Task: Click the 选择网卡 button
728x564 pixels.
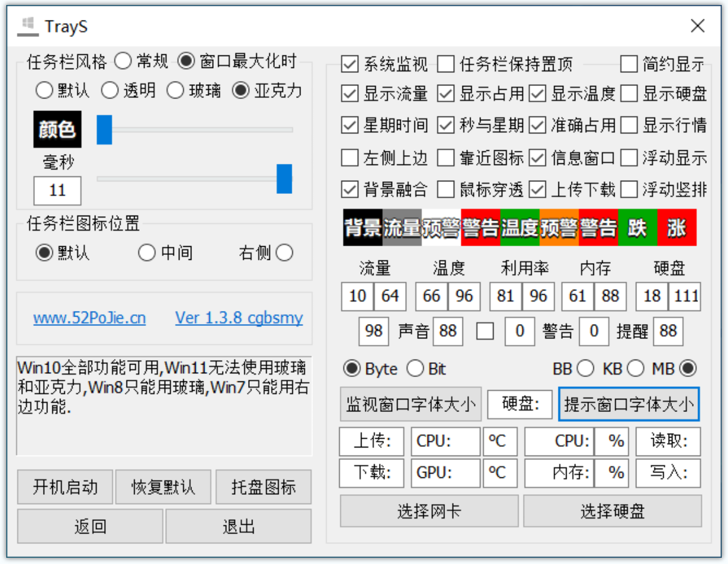Action: point(429,511)
